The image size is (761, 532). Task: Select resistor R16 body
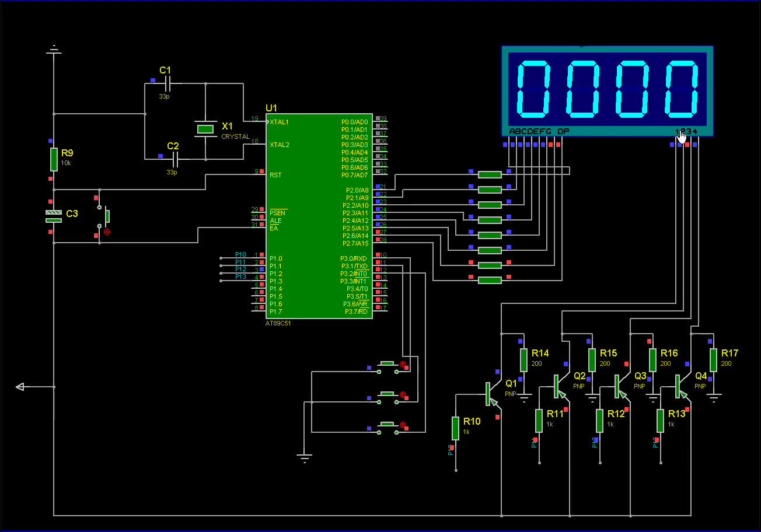(653, 360)
